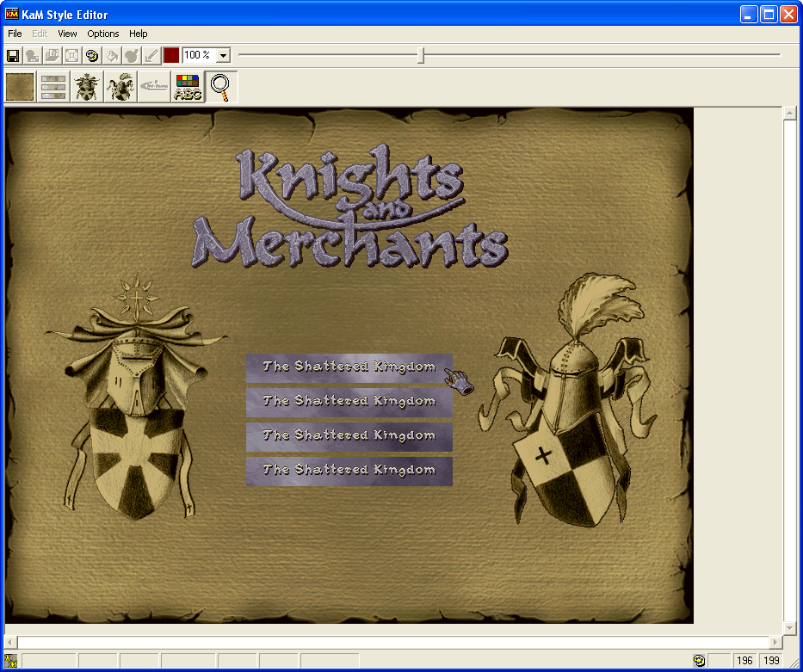Click the toolbar slider handle
Screen dimensions: 803x672
pos(421,55)
